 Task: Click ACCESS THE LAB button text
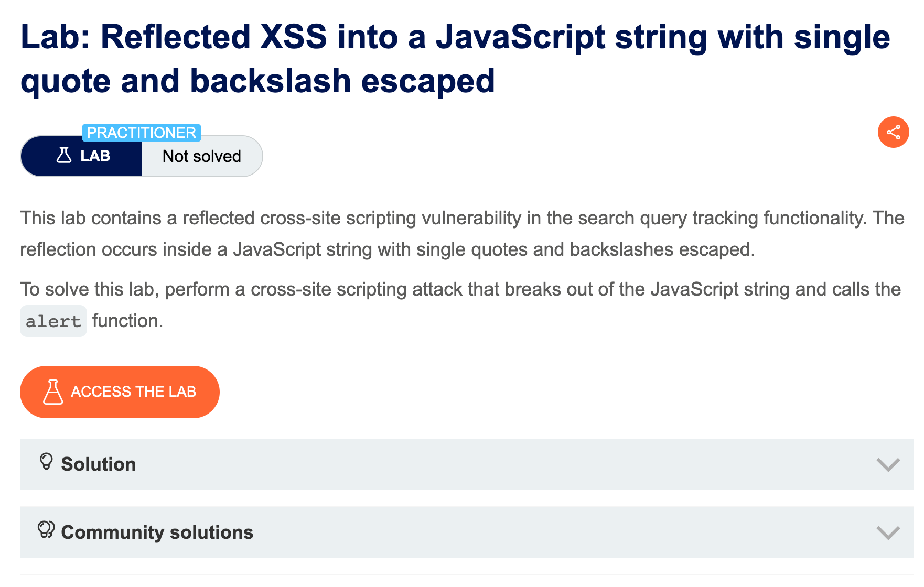coord(133,392)
